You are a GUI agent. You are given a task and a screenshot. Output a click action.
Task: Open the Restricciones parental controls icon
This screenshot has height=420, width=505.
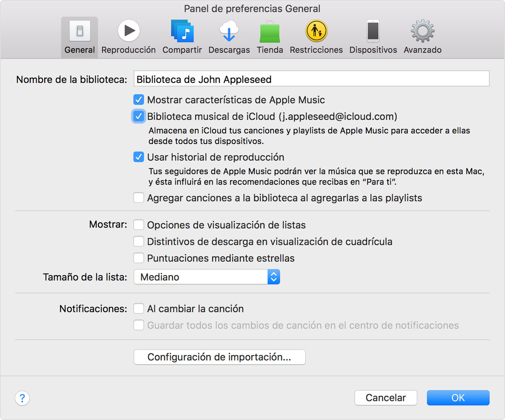click(316, 31)
